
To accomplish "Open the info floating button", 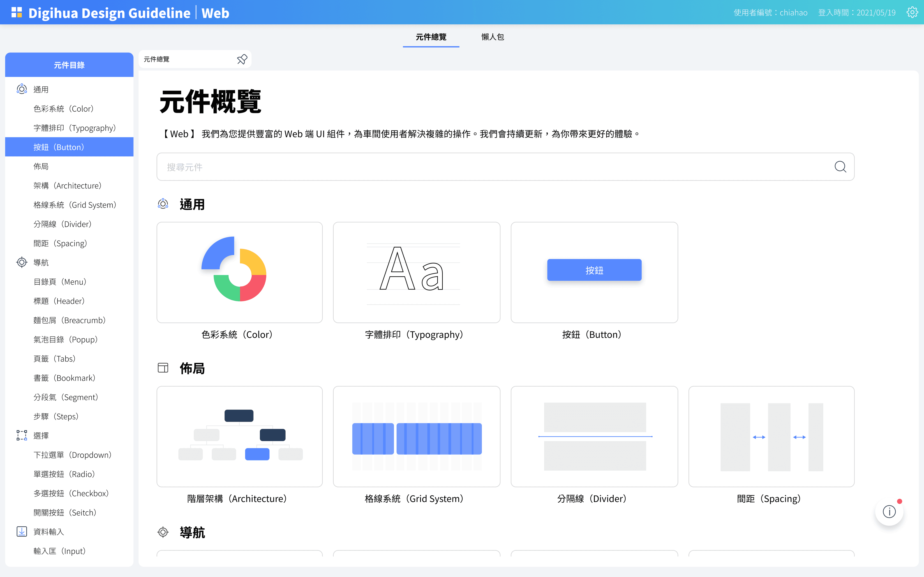I will tap(889, 511).
